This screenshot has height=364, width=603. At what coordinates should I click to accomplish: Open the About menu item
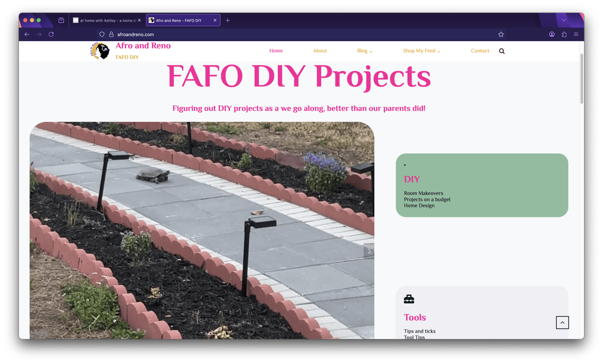point(320,51)
